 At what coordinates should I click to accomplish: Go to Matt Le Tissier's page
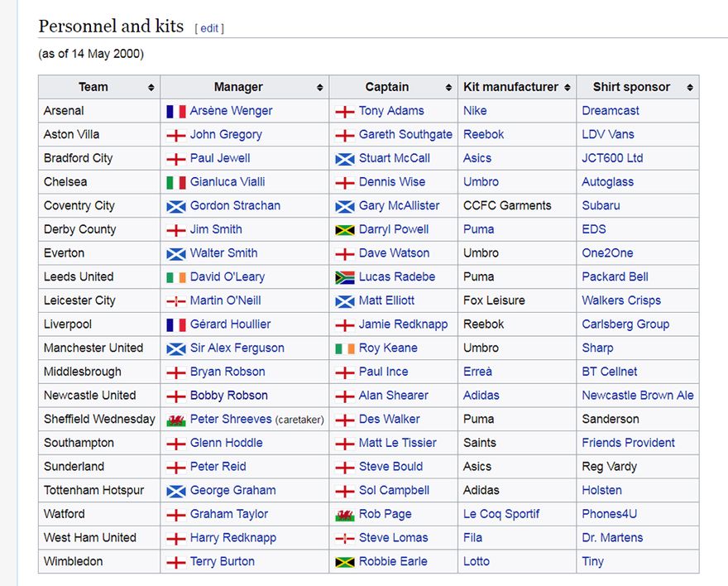coord(397,443)
